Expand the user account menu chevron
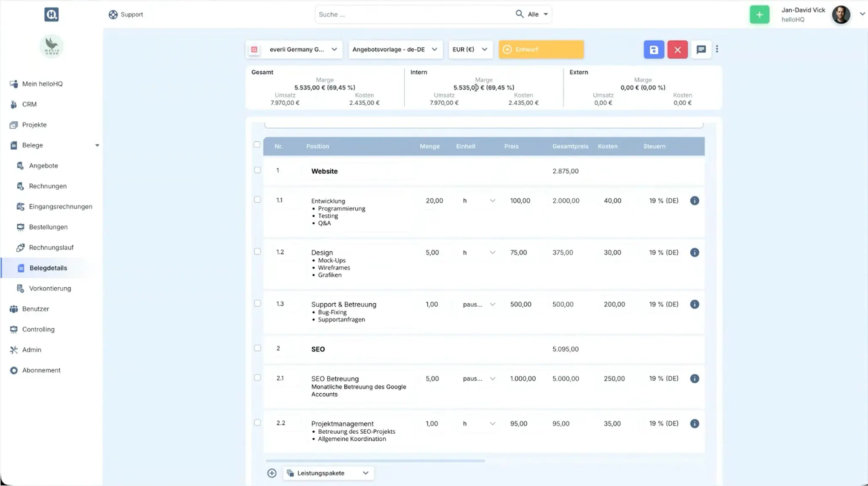The width and height of the screenshot is (868, 486). tap(862, 14)
